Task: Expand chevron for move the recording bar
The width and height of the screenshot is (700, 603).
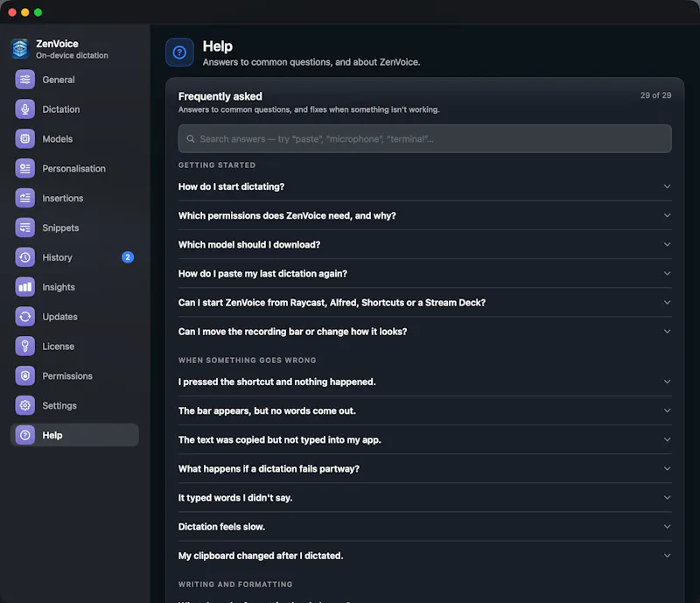Action: pos(667,332)
